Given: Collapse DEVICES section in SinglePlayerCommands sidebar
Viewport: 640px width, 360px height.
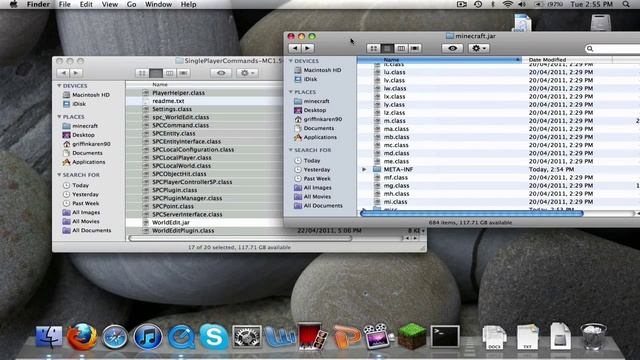Looking at the screenshot, I should pyautogui.click(x=60, y=86).
